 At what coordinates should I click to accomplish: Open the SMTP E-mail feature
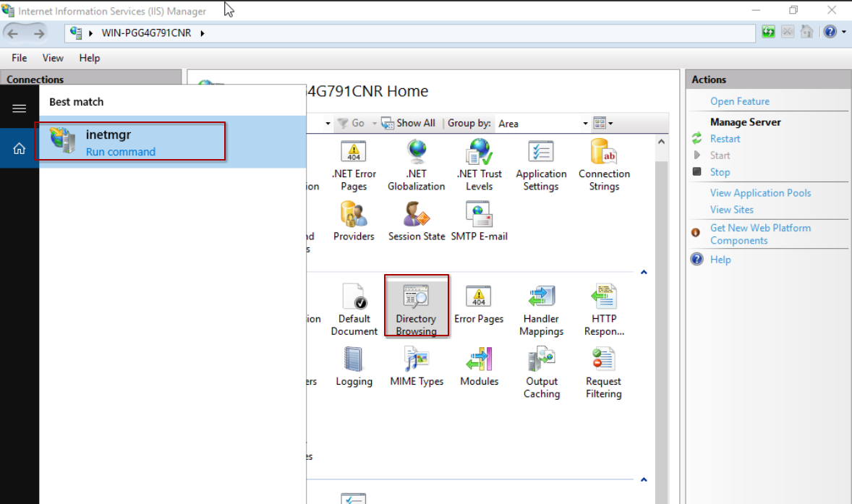tap(479, 221)
